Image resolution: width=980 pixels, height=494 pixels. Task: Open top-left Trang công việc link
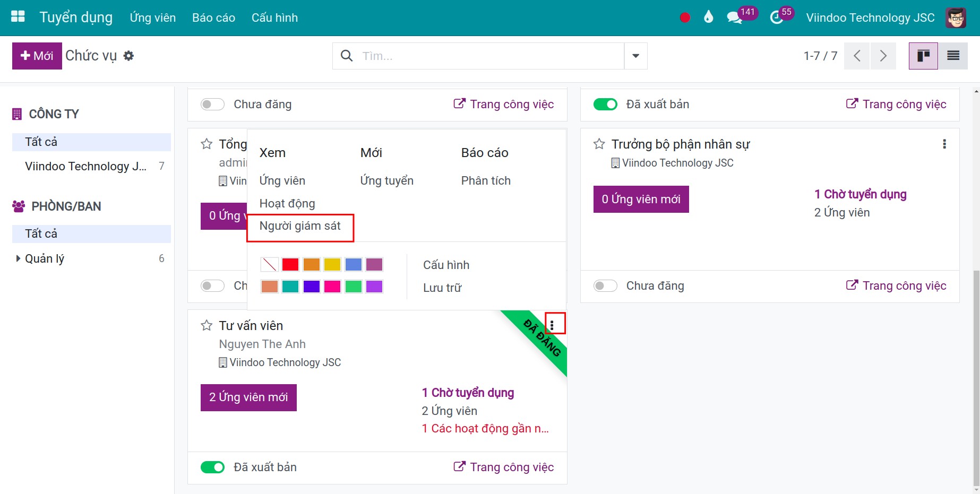(503, 104)
